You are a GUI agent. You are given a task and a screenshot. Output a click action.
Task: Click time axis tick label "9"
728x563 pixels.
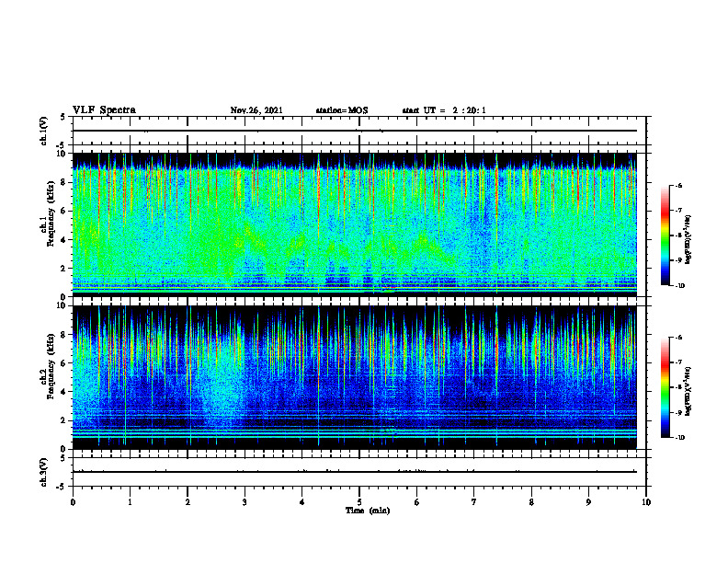pos(588,502)
